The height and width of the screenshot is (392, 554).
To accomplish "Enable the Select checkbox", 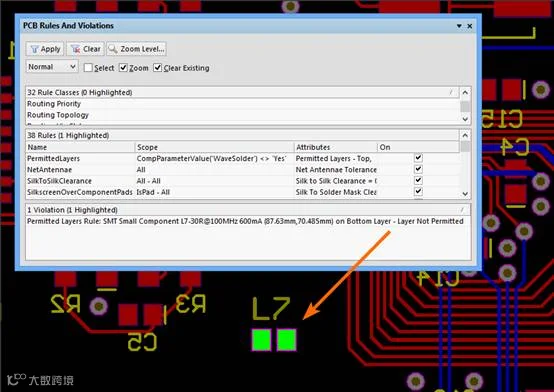I will 88,68.
